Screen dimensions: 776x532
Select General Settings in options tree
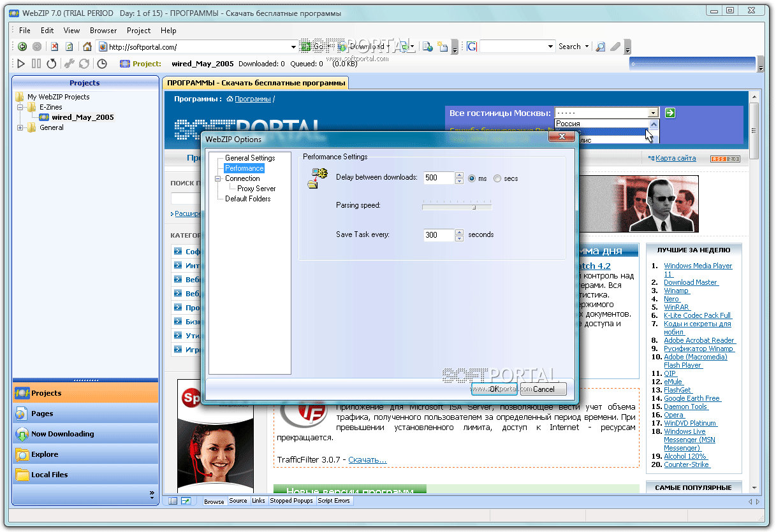pyautogui.click(x=250, y=158)
